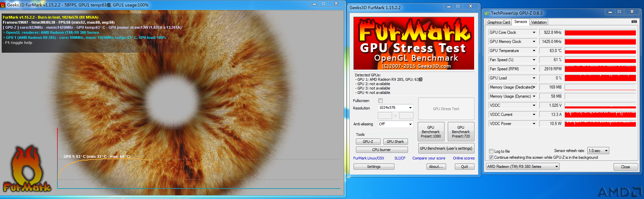644x199 pixels.
Task: Click the 'F1: toggle help' overlay text
Action: click(x=18, y=43)
